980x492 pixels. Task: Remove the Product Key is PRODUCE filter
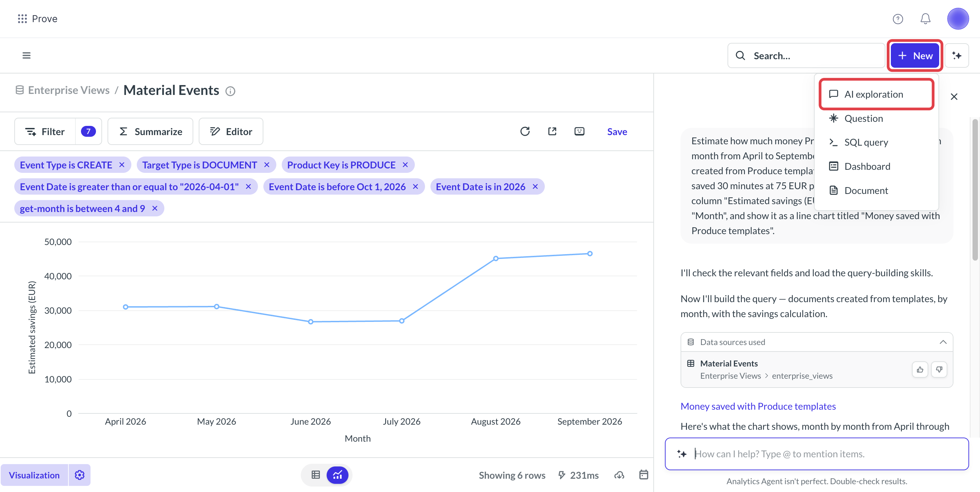[405, 165]
